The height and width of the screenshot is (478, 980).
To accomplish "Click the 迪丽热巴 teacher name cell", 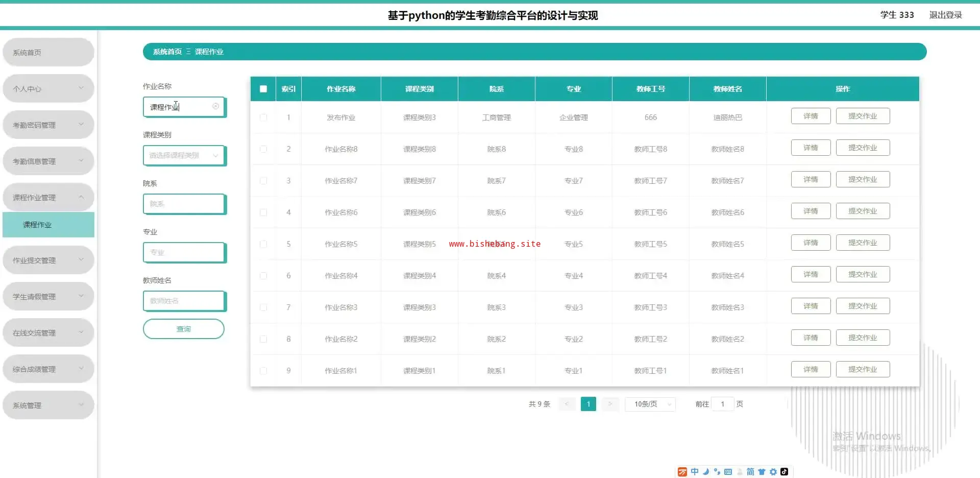I will click(728, 117).
